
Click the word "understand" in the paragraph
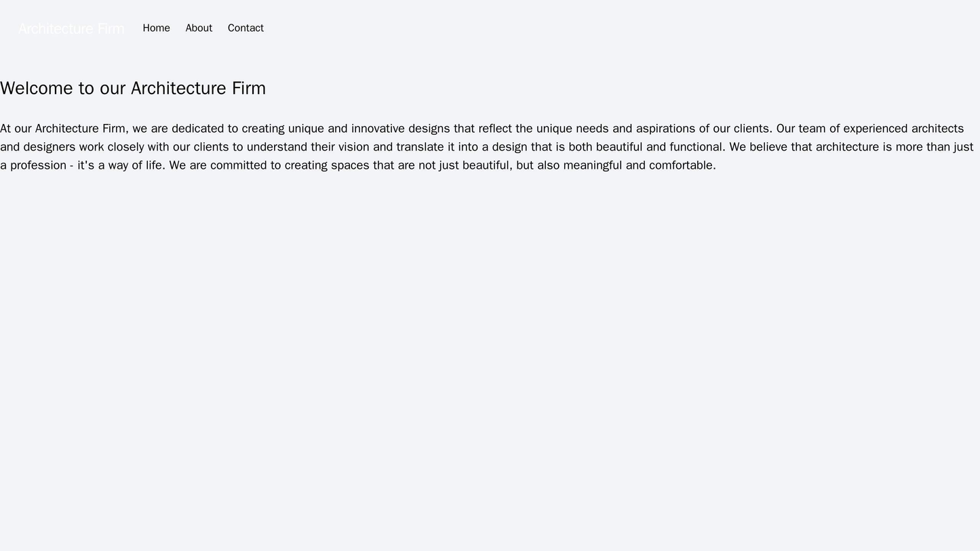(x=279, y=146)
